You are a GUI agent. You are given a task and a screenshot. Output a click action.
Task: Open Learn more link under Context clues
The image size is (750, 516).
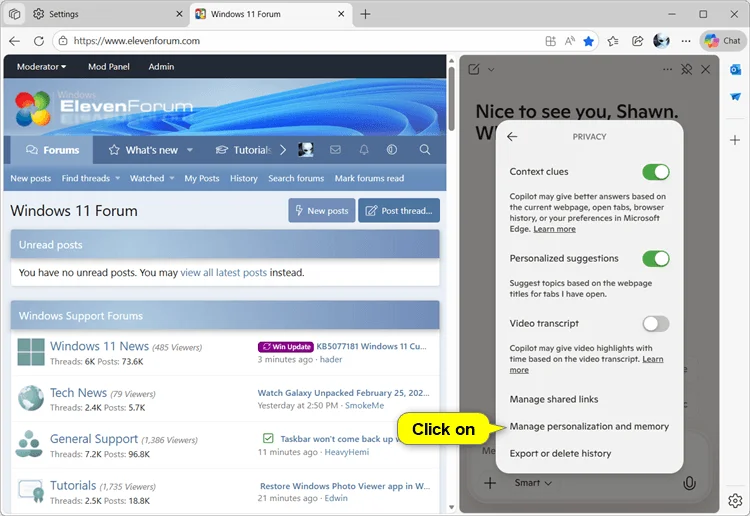[x=554, y=229]
